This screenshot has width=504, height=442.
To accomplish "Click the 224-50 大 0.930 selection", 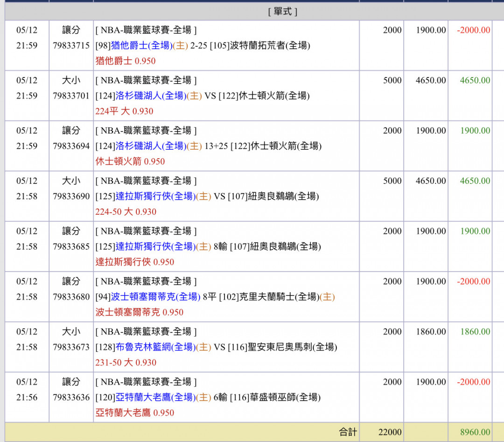I will 126,212.
